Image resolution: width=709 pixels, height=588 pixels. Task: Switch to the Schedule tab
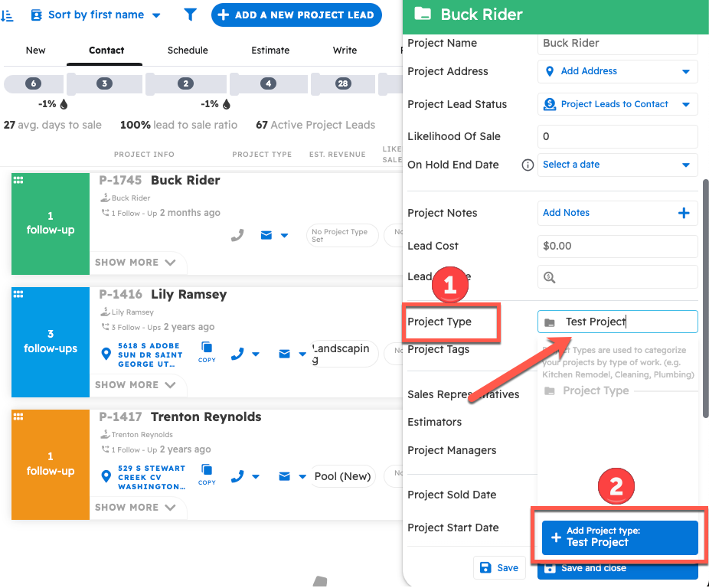coord(188,50)
